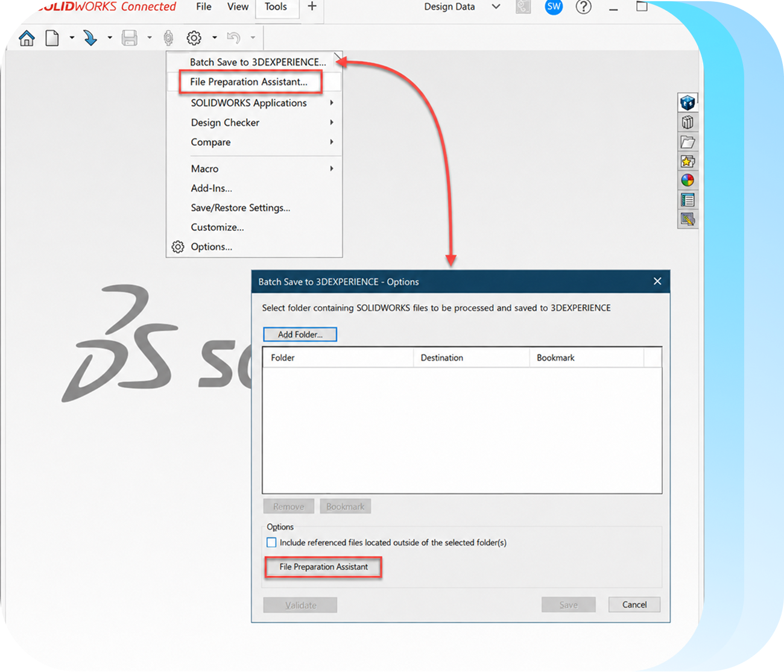The height and width of the screenshot is (672, 784).
Task: Choose Batch Save to 3DEXPERIENCE... menu entry
Action: point(258,62)
